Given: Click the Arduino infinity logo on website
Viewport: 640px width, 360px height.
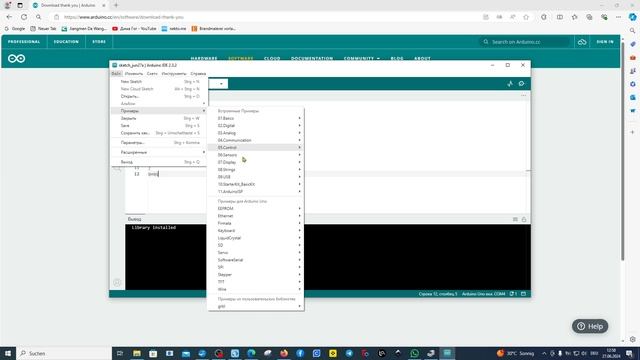Looking at the screenshot, I should point(16,58).
